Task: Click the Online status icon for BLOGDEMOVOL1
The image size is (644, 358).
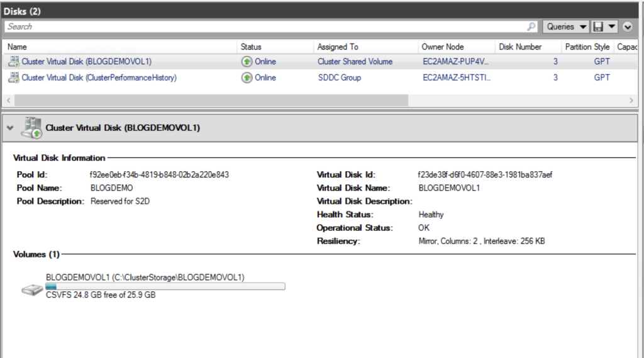Action: click(247, 62)
